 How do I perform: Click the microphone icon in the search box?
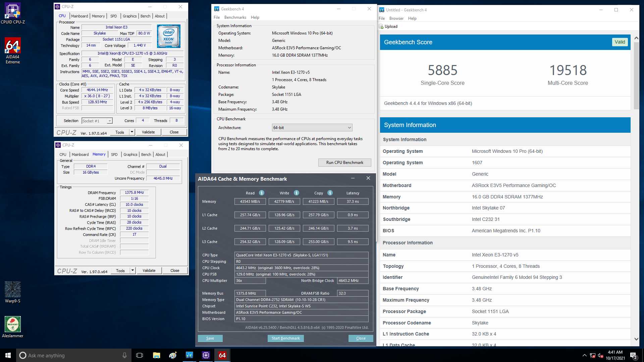pos(124,355)
